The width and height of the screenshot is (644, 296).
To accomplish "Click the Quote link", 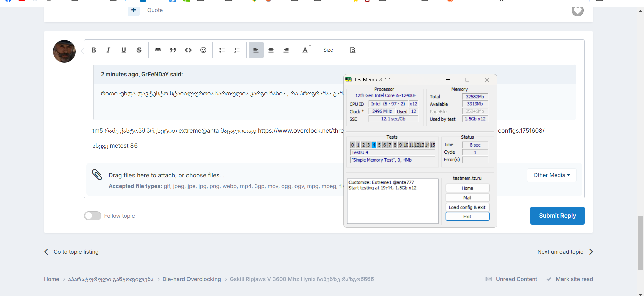I will (155, 10).
